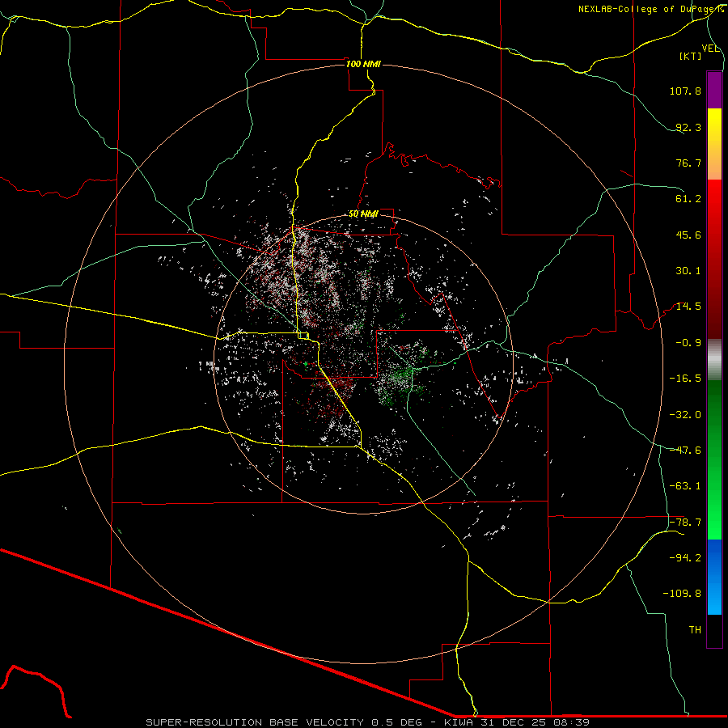Select the gray near-zero band of the color bar
This screenshot has height=728, width=728.
[714, 358]
